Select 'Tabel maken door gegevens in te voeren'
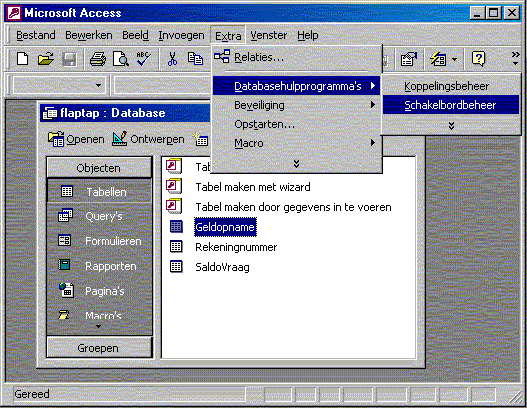The width and height of the screenshot is (527, 408). pyautogui.click(x=293, y=207)
